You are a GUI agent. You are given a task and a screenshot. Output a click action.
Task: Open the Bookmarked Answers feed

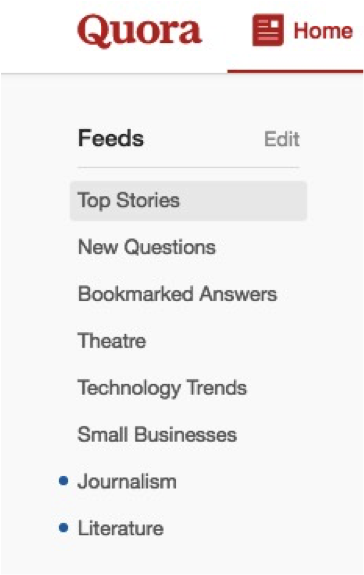coord(177,294)
